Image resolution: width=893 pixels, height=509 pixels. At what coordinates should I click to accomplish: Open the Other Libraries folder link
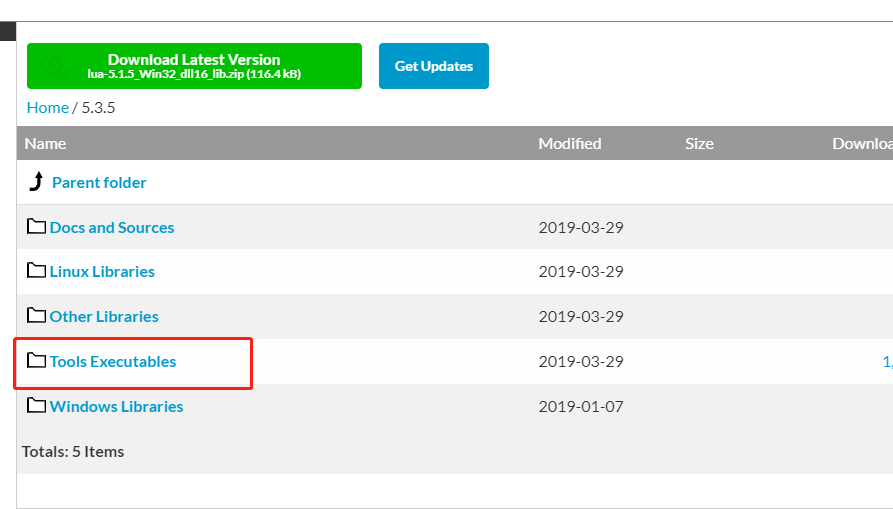click(104, 316)
